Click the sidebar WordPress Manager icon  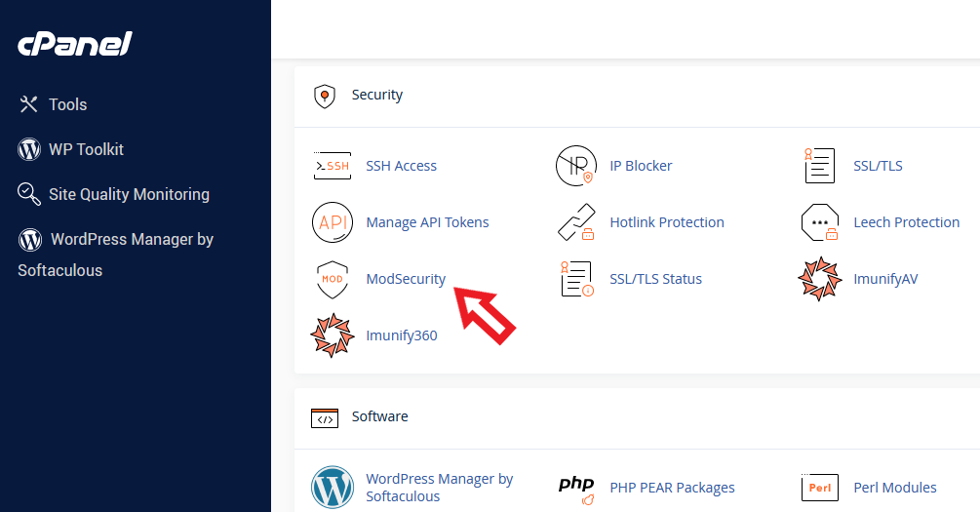coord(30,240)
